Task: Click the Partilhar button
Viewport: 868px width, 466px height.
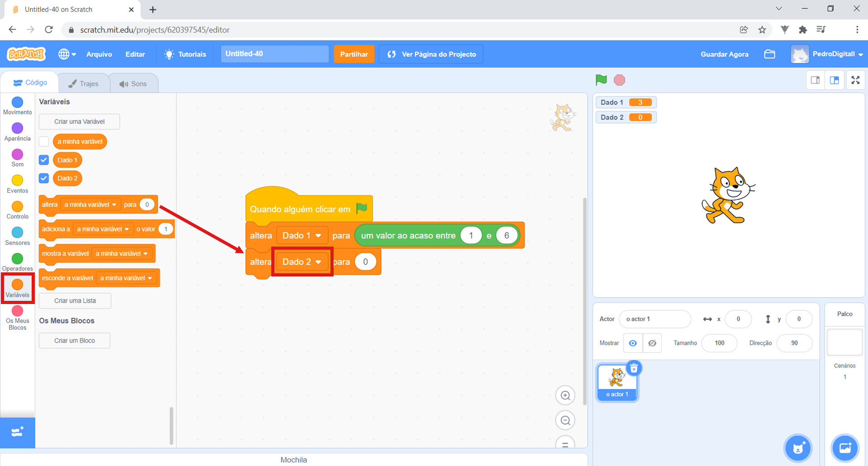Action: tap(354, 54)
